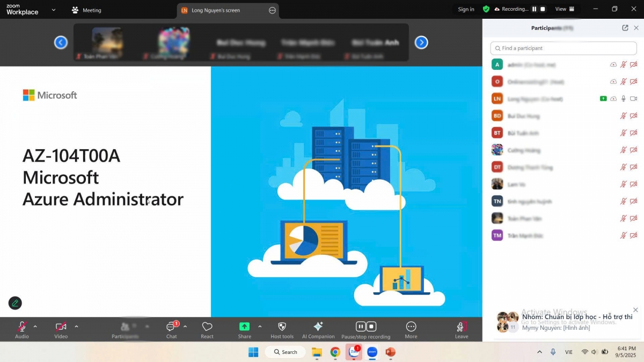Expand chat options caret beside Chat
The height and width of the screenshot is (362, 644).
click(185, 327)
